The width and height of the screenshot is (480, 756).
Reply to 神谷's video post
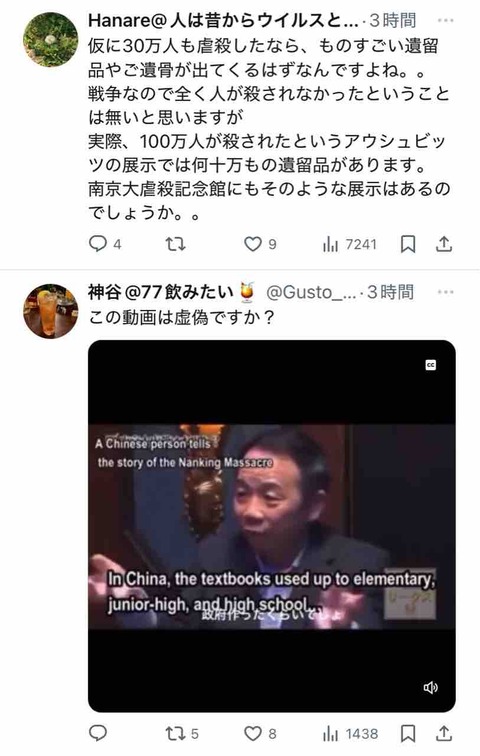[x=98, y=733]
